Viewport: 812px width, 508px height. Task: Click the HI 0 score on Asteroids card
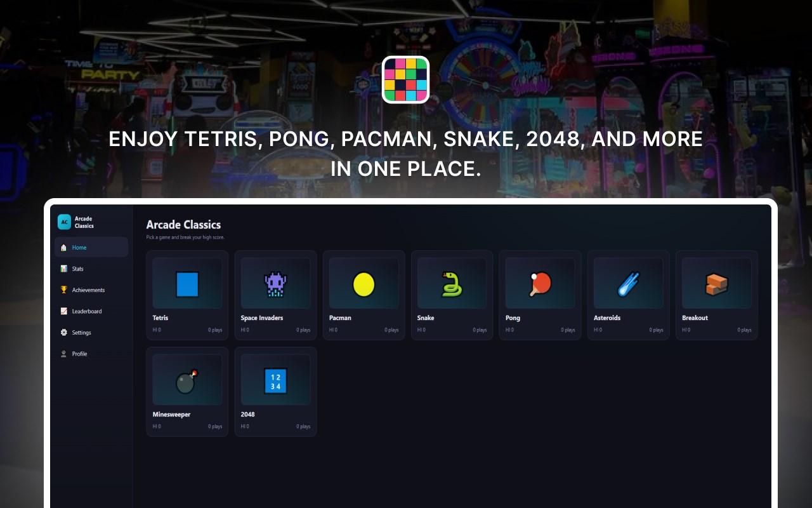(x=598, y=330)
